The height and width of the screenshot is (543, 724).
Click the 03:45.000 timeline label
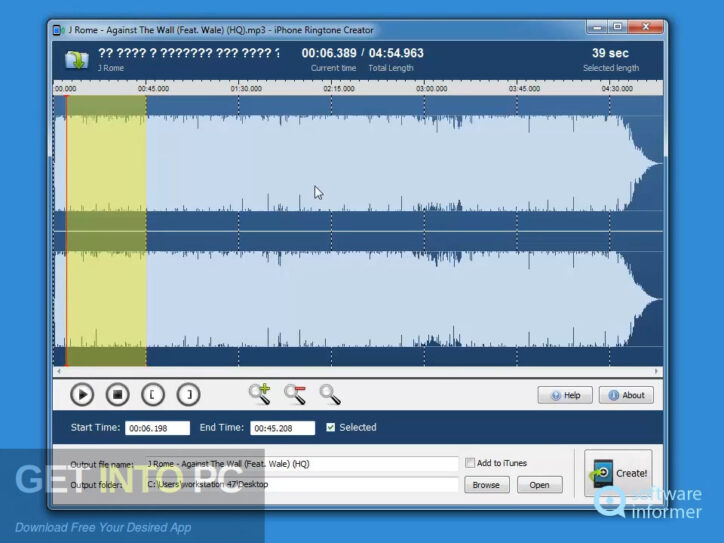[524, 89]
